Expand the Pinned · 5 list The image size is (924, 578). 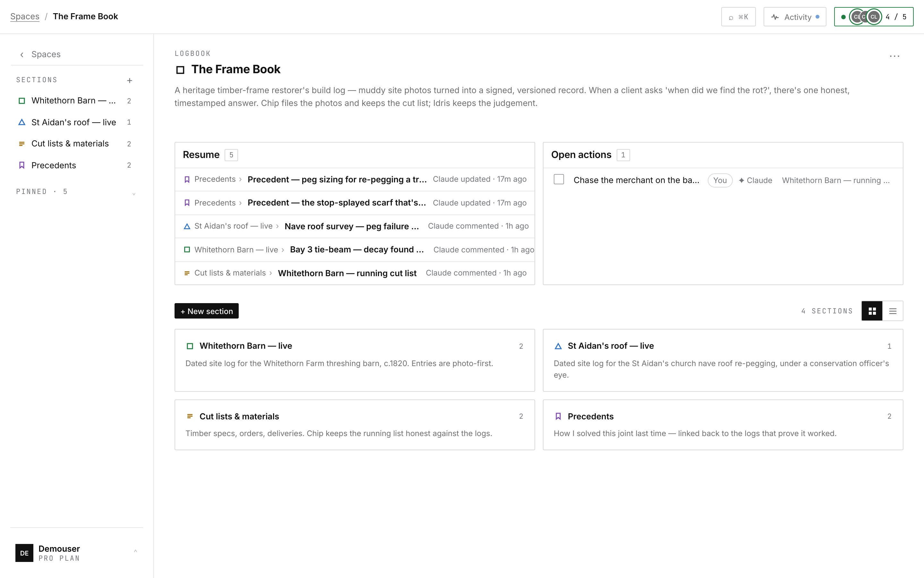click(134, 194)
